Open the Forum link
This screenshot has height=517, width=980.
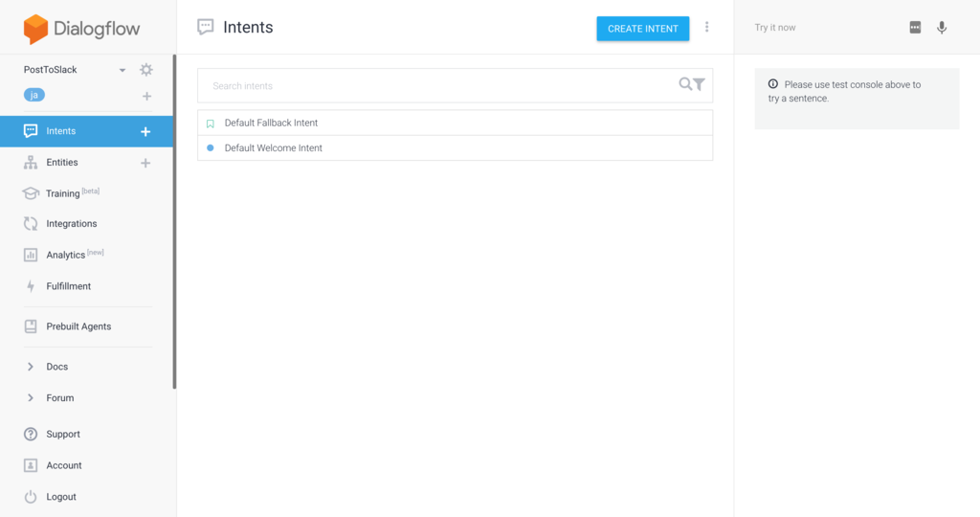point(60,398)
